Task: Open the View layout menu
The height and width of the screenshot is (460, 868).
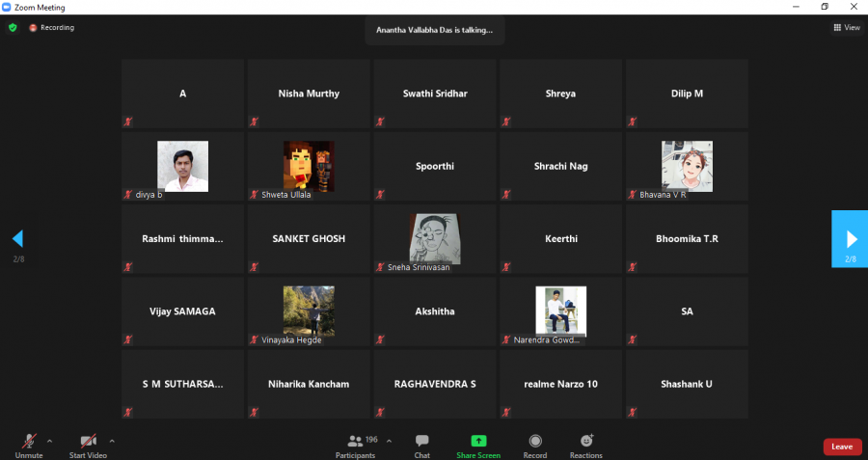Action: (x=847, y=28)
